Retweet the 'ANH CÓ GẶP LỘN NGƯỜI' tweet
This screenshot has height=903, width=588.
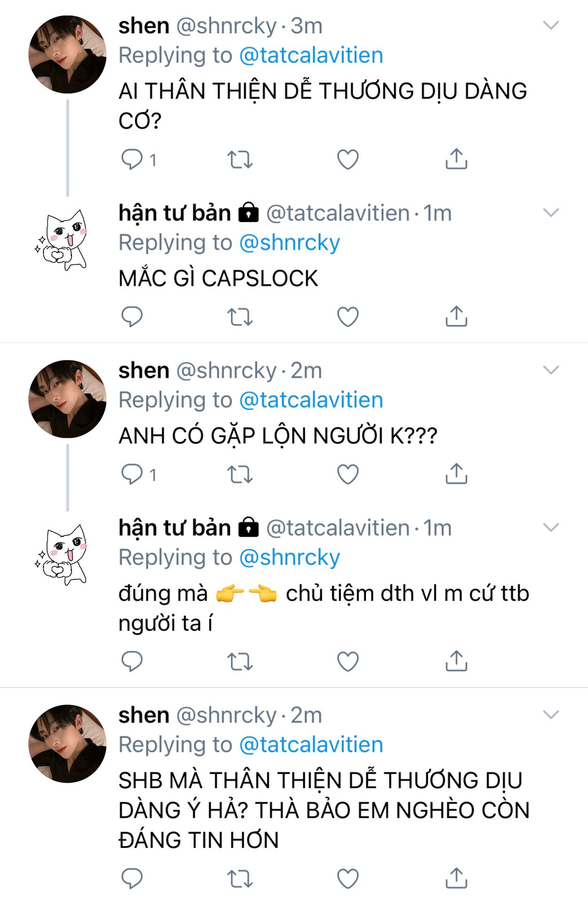click(240, 474)
